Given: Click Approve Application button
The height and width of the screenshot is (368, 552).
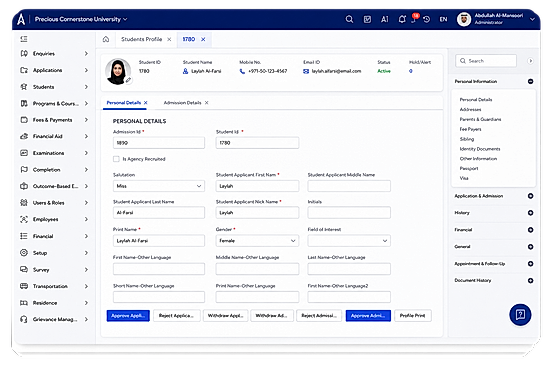Looking at the screenshot, I should coord(128,316).
